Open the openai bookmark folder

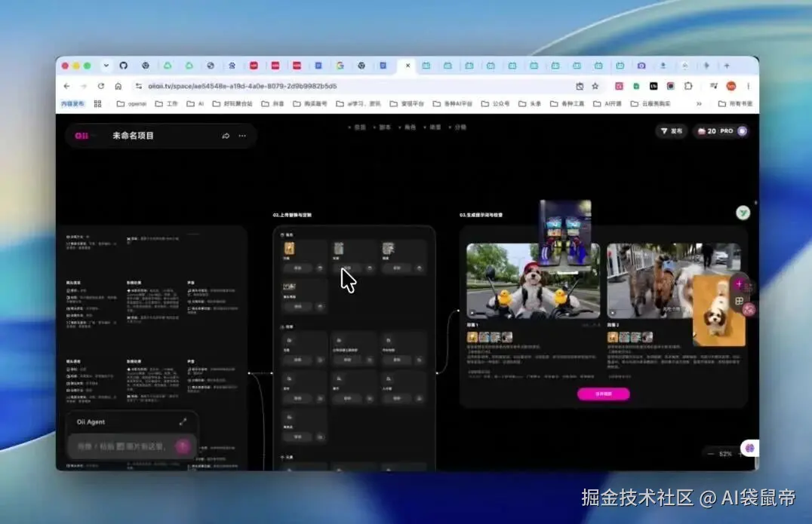coord(131,103)
